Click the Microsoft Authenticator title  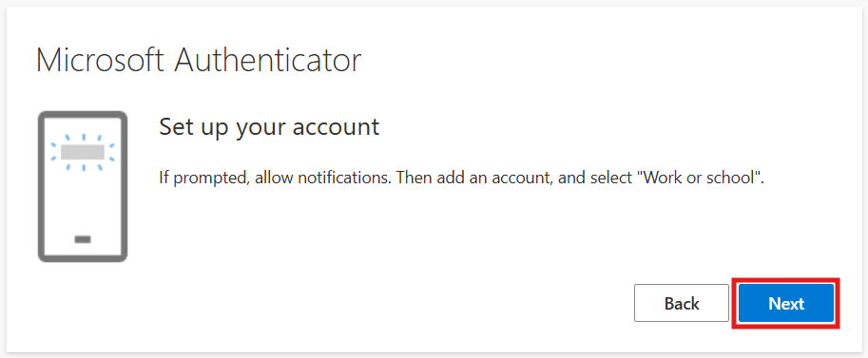click(199, 61)
